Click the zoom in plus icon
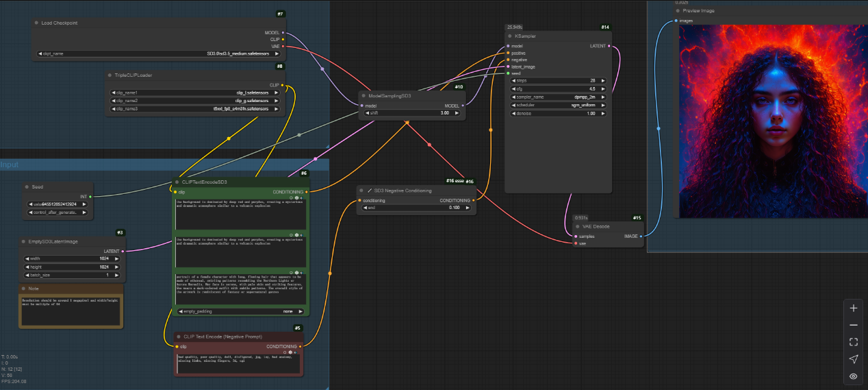 point(853,308)
